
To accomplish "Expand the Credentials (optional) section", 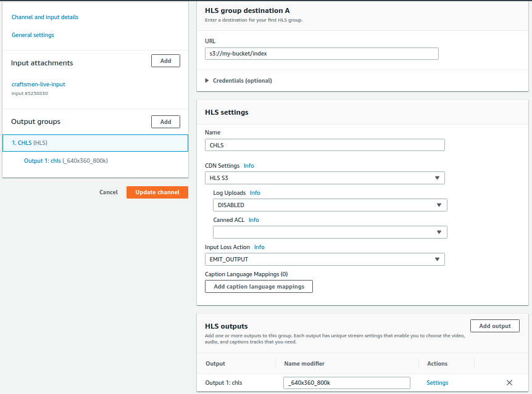I will tap(238, 81).
